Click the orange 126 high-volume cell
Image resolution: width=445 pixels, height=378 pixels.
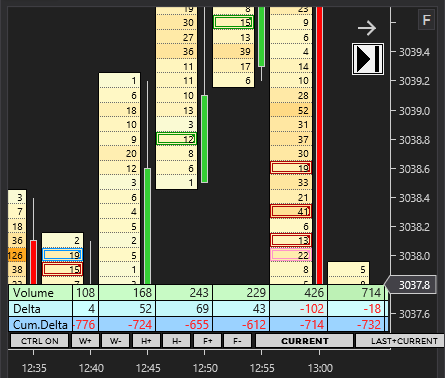point(17,255)
